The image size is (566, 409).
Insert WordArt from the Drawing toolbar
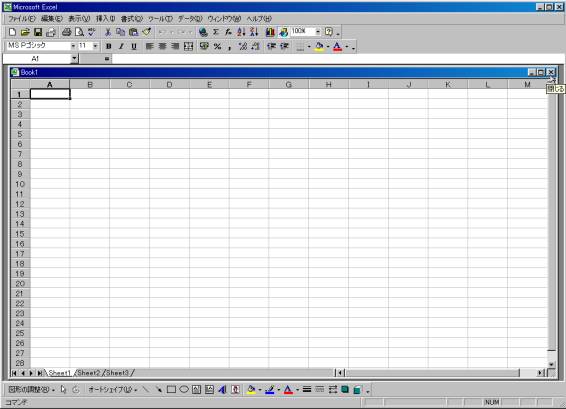[222, 390]
